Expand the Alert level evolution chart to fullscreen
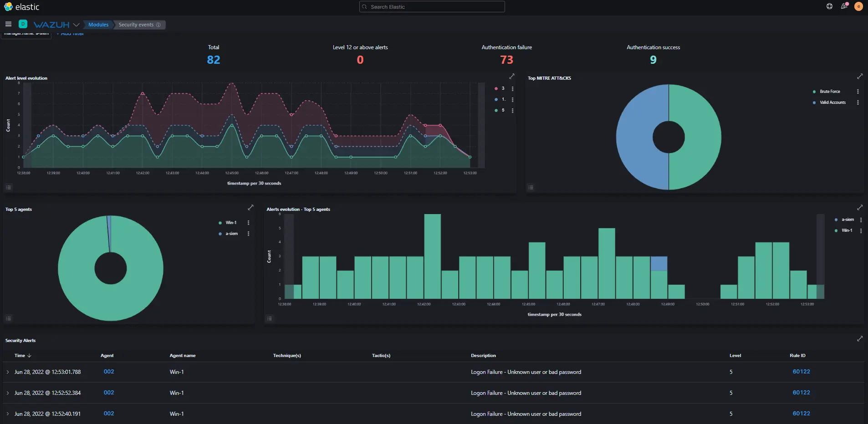The width and height of the screenshot is (868, 424). pos(511,77)
